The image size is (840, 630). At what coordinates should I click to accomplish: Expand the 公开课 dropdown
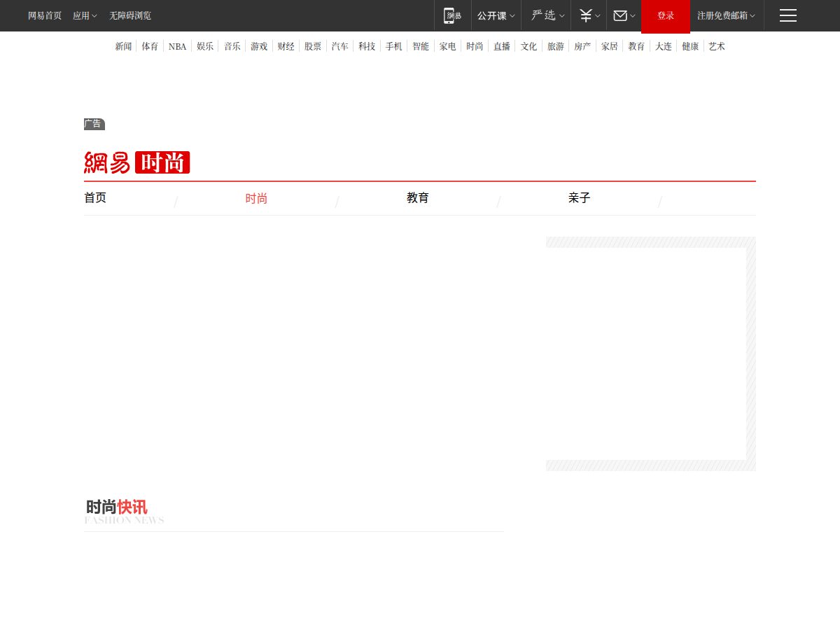(496, 15)
